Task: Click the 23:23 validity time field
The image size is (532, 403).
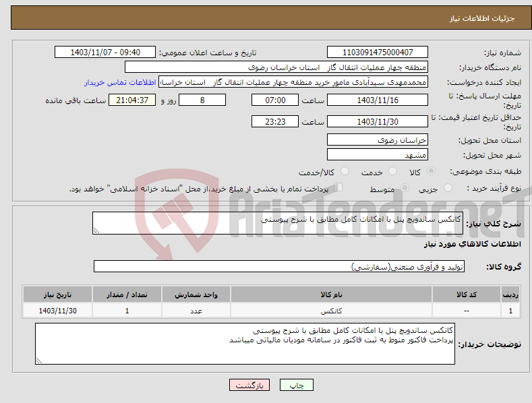Action: pos(275,121)
